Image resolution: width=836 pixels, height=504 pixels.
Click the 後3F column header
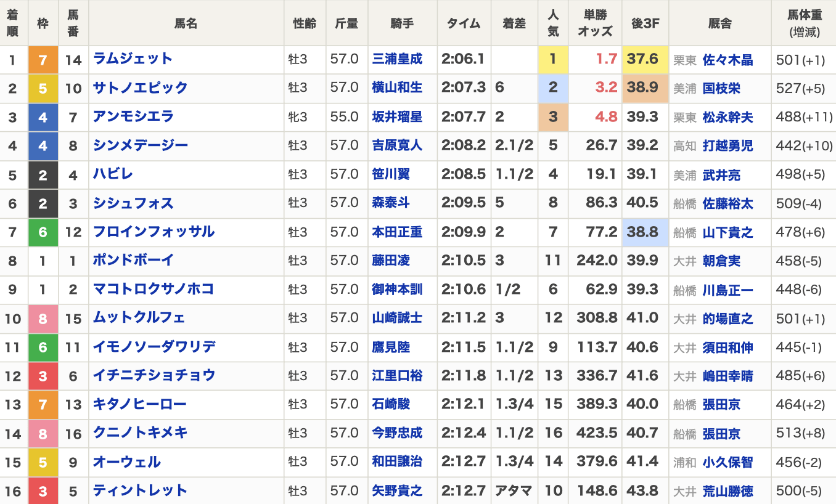(645, 23)
